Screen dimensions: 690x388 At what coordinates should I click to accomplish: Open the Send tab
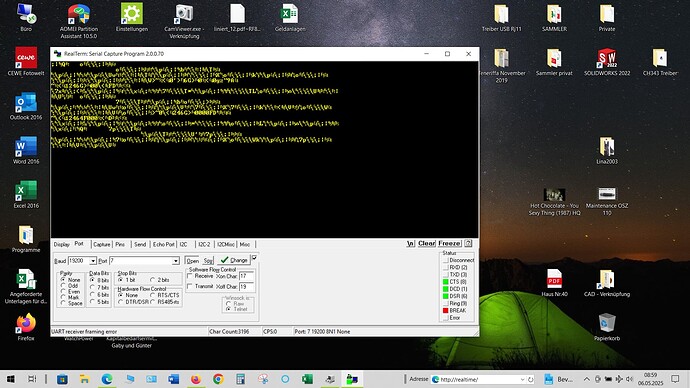[x=140, y=244]
